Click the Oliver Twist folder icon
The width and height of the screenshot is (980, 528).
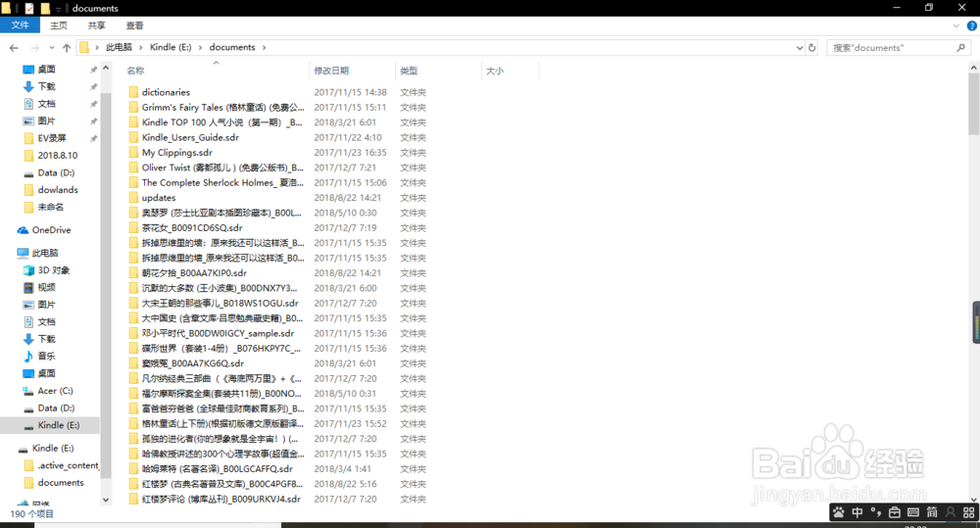(x=133, y=167)
